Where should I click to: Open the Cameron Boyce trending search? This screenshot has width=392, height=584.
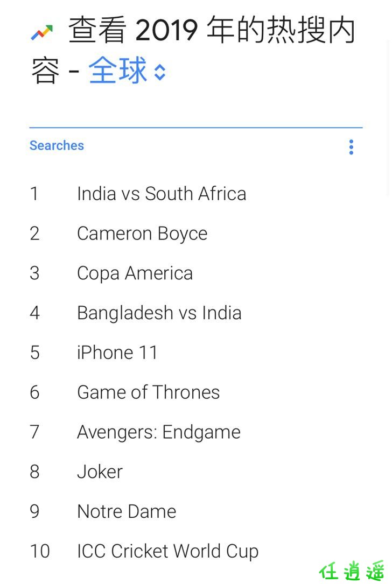(142, 234)
